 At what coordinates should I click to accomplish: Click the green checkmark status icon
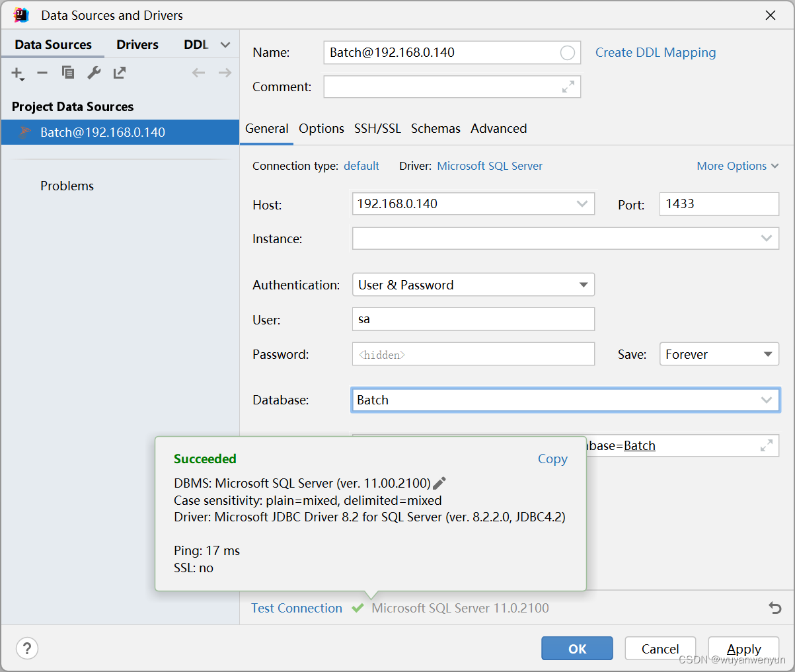[358, 608]
